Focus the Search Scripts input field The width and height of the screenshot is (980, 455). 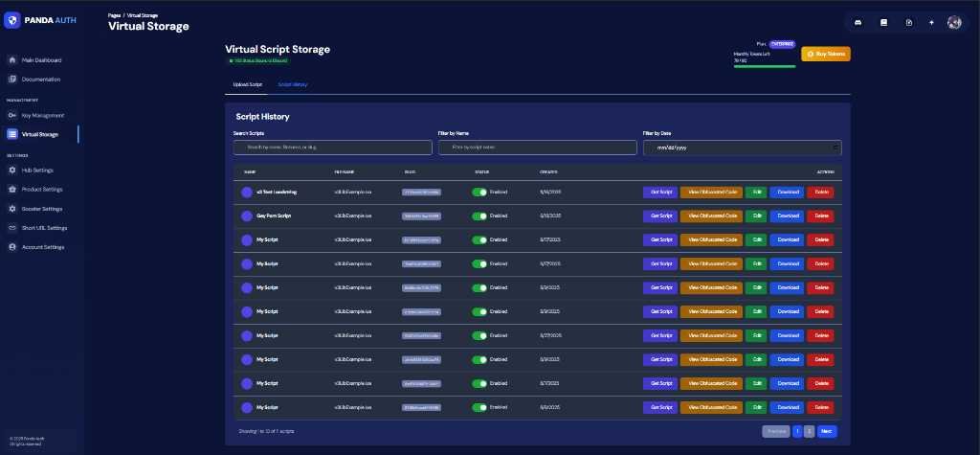pyautogui.click(x=332, y=148)
